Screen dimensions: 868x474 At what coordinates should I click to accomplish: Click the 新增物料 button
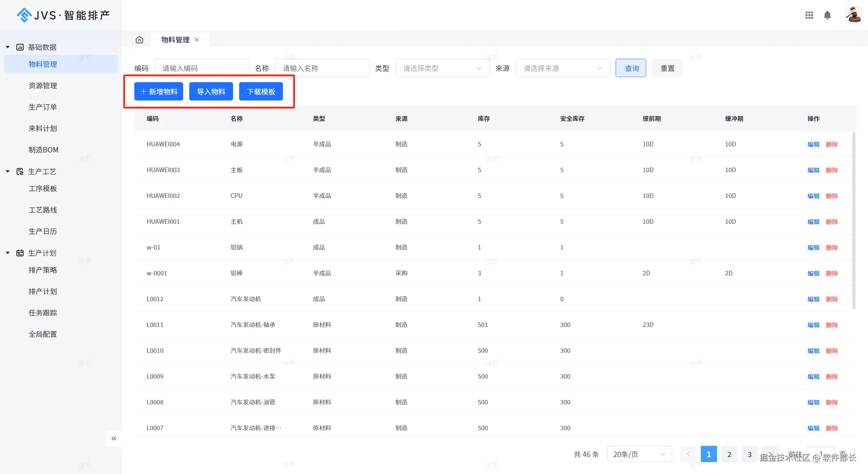point(158,92)
